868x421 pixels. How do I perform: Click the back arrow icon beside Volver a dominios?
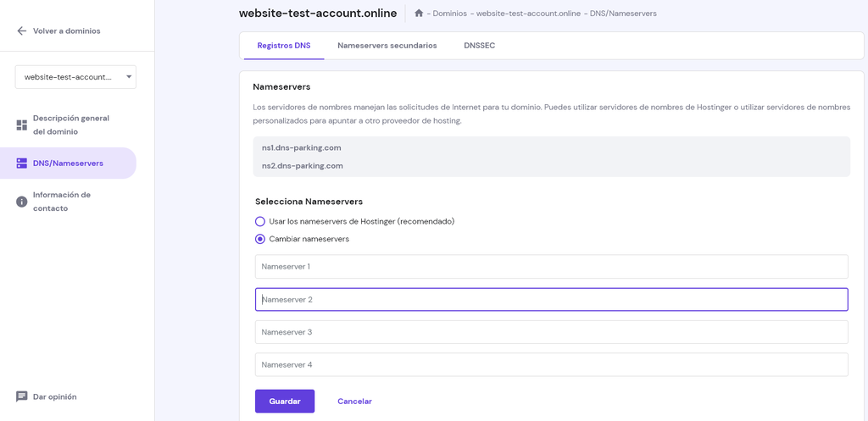22,31
